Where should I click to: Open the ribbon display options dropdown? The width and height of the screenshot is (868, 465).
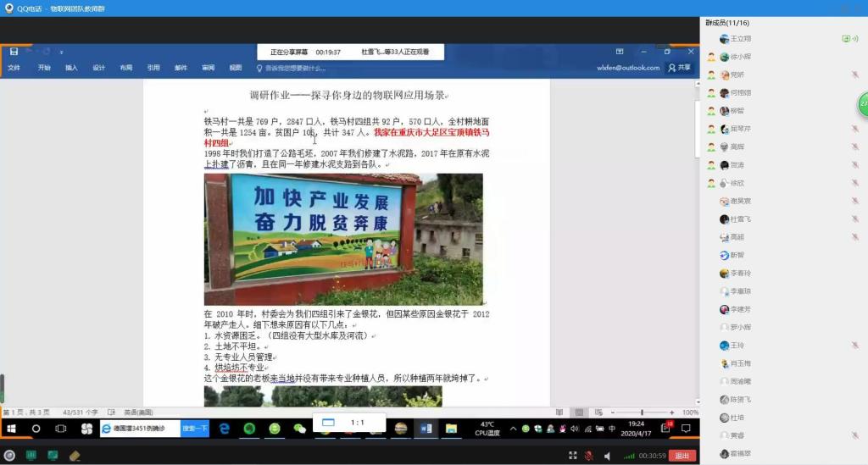pos(620,52)
